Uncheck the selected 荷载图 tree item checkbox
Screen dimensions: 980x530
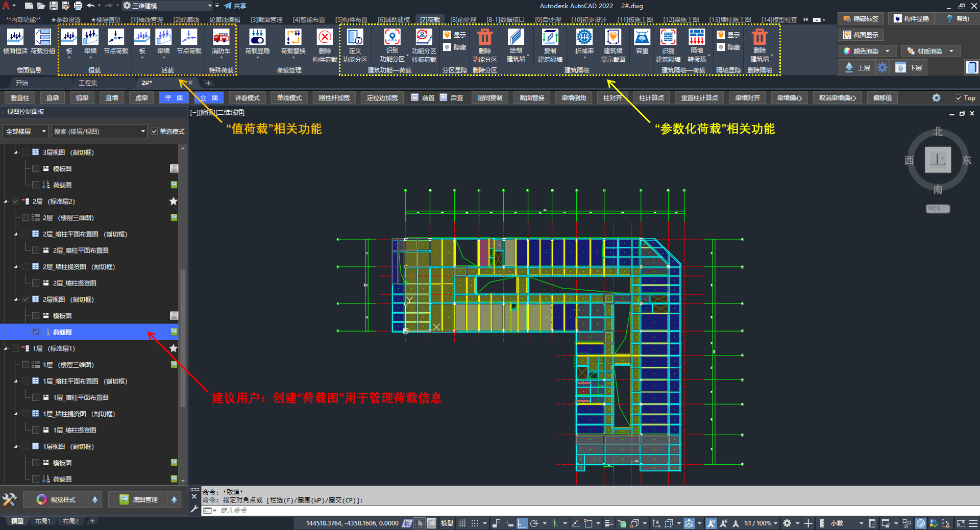[36, 332]
